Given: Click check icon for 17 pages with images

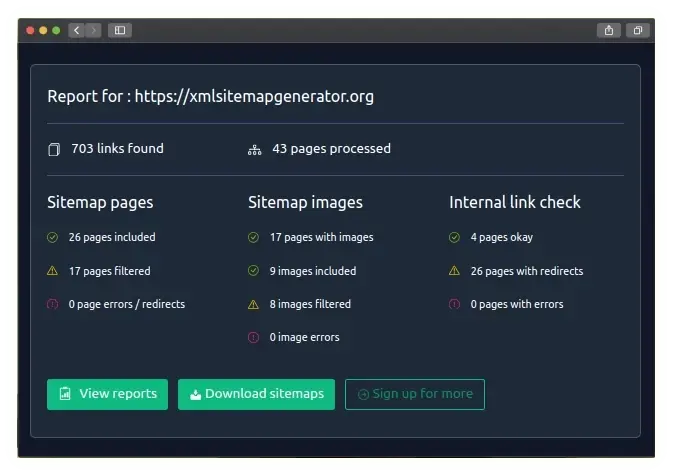Looking at the screenshot, I should [253, 237].
